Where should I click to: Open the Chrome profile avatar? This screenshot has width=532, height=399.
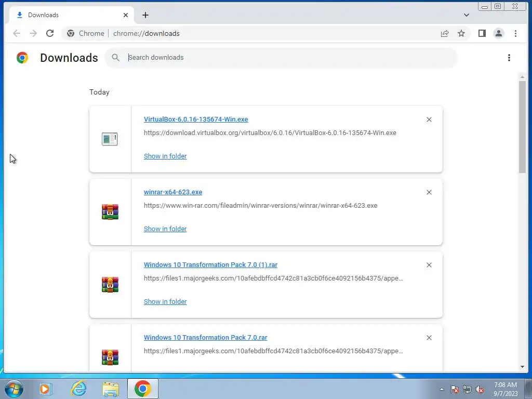click(x=498, y=33)
